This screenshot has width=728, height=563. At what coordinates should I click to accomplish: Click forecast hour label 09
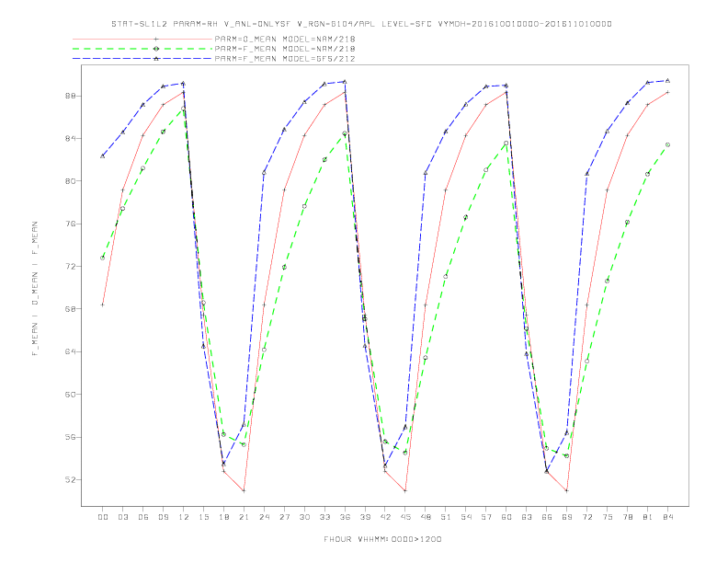[x=163, y=517]
